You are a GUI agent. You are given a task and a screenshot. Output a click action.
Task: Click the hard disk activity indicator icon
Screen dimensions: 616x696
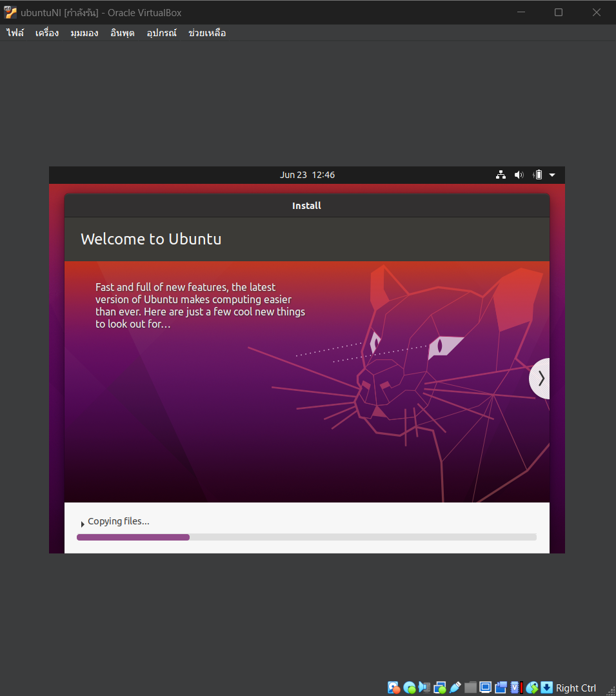[393, 688]
